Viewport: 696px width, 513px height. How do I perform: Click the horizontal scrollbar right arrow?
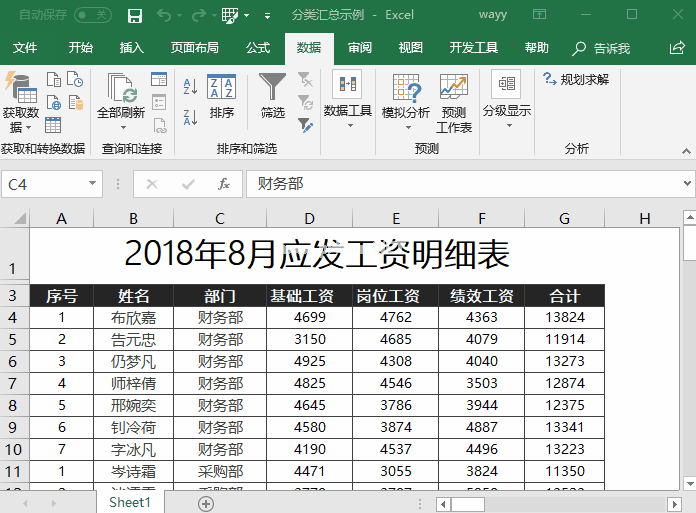pyautogui.click(x=675, y=504)
